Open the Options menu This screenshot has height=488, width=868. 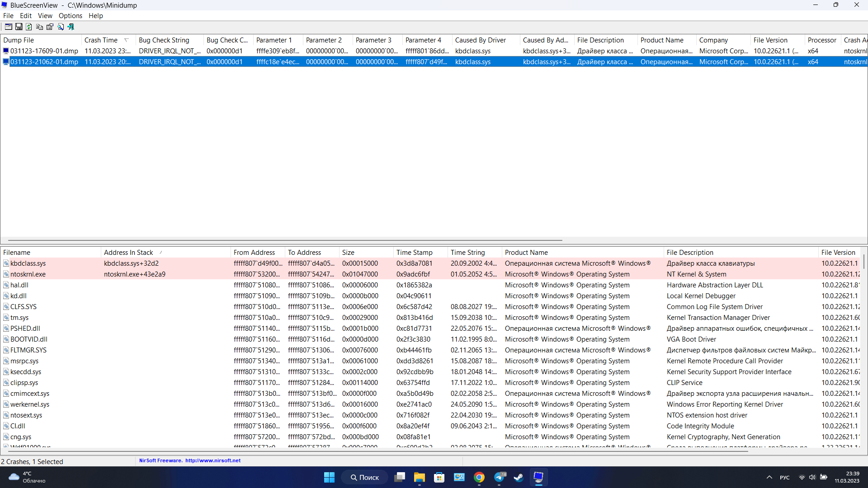click(x=71, y=16)
